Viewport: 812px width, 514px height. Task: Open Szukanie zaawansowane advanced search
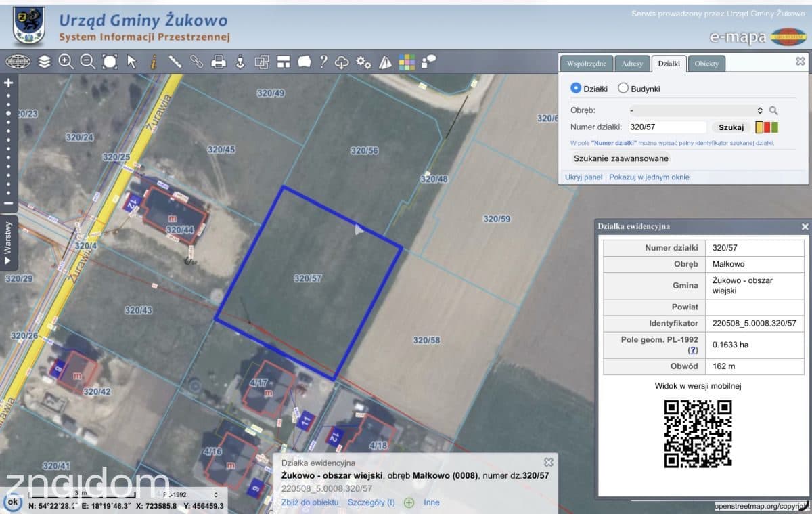[621, 158]
